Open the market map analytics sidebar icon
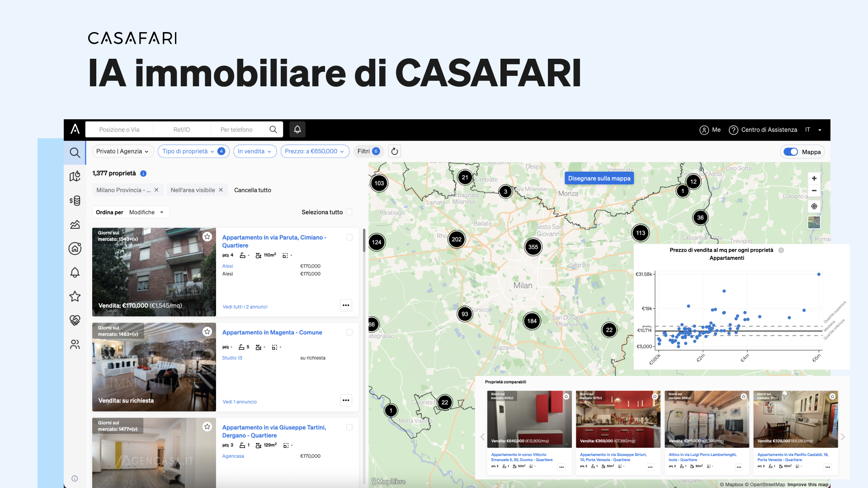The height and width of the screenshot is (488, 868). [75, 176]
